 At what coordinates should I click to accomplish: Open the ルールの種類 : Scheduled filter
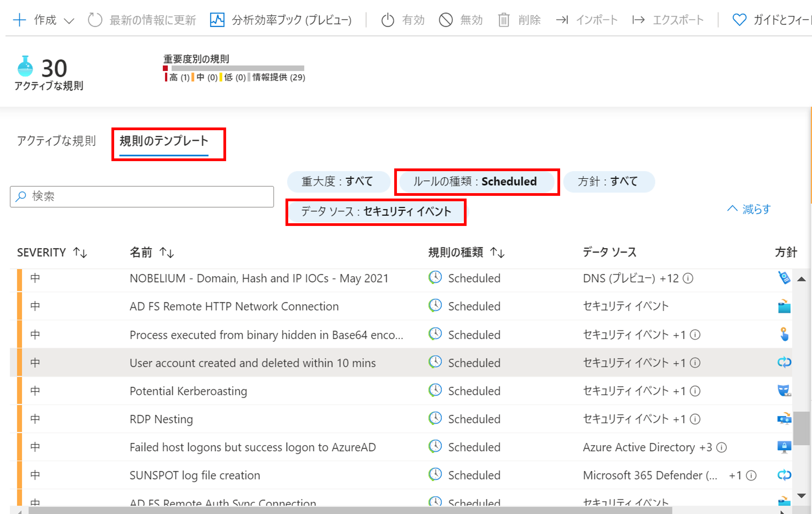[x=475, y=182]
